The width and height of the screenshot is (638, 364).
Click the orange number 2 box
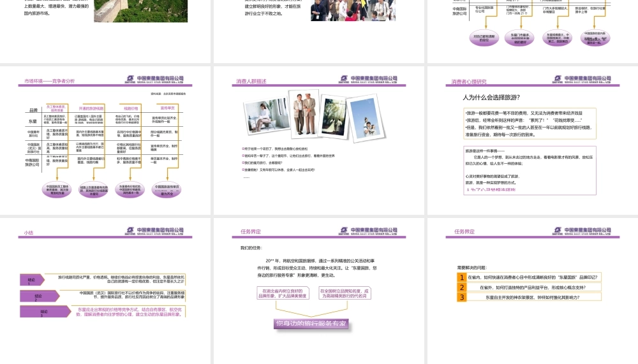pyautogui.click(x=461, y=287)
